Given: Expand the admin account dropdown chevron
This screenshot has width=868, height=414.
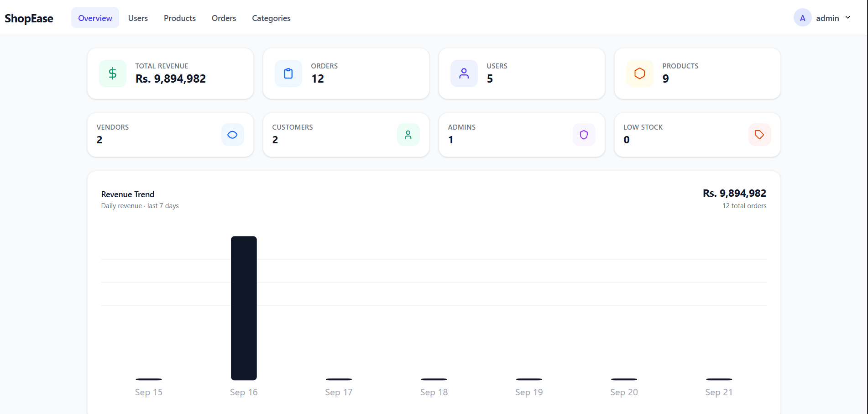Looking at the screenshot, I should 848,18.
